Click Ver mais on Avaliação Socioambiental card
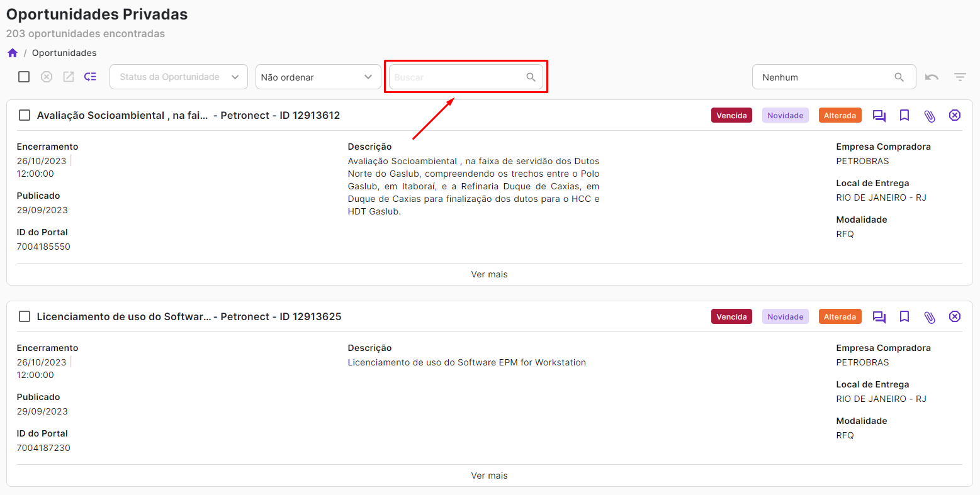This screenshot has width=980, height=495. 489,274
